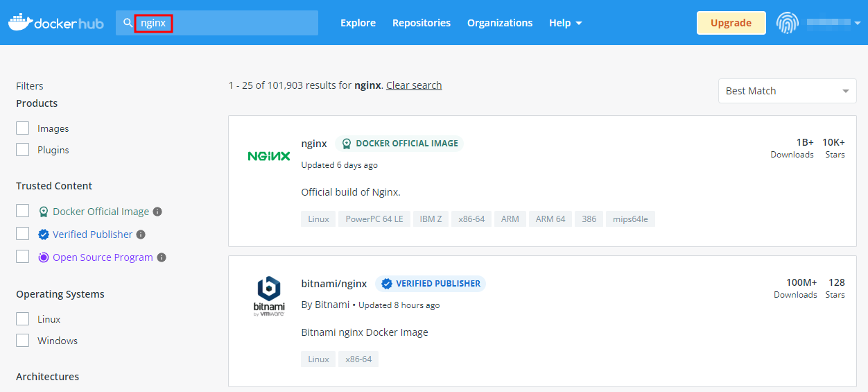The width and height of the screenshot is (868, 392).
Task: Click the Upgrade button
Action: (x=731, y=23)
